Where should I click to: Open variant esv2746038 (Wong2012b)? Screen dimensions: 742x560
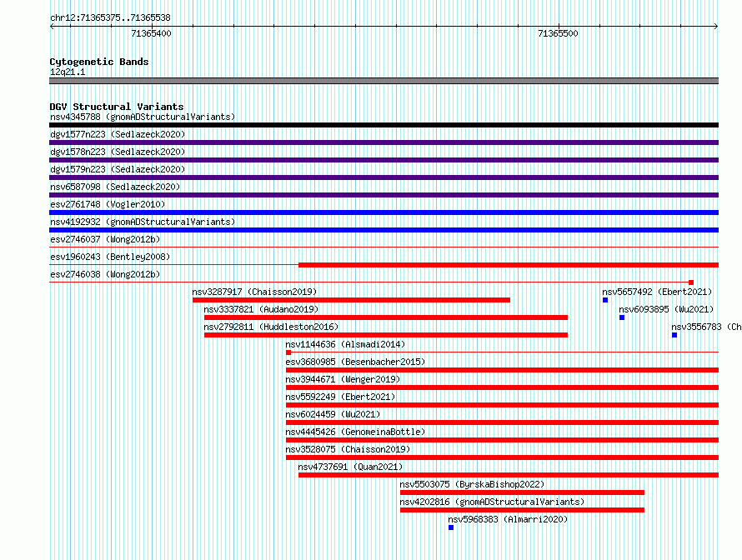[105, 274]
